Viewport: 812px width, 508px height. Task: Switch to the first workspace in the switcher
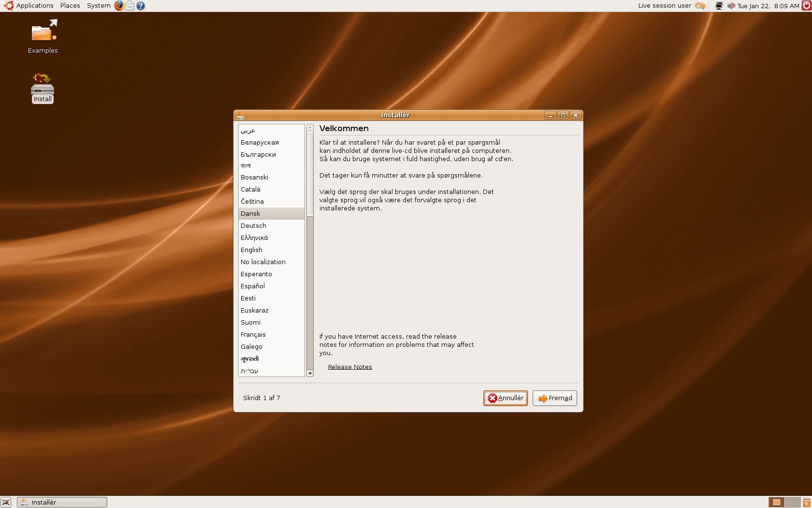pos(776,502)
